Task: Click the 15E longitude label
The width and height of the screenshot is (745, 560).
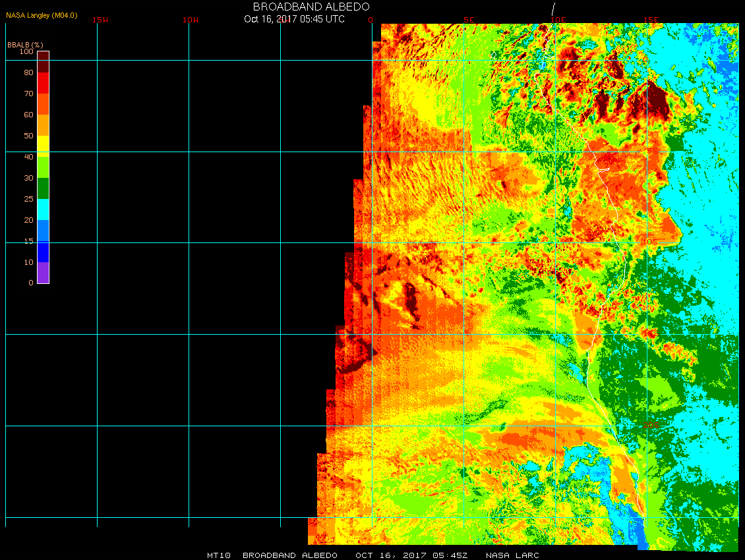Action: point(651,20)
